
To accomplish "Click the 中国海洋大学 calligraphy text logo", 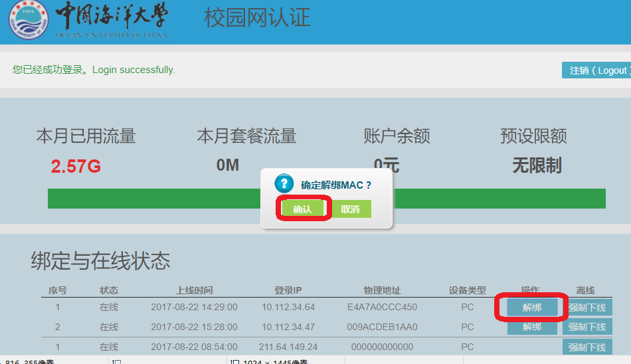I will 112,16.
